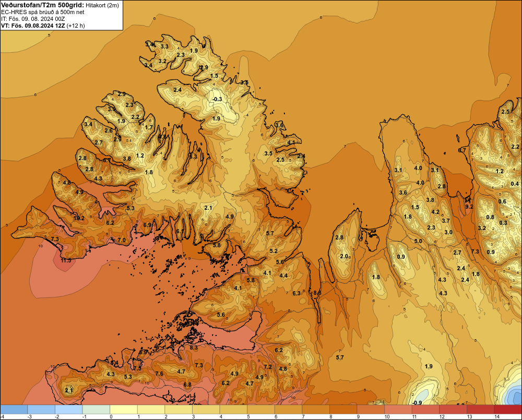
Task: Select the 7.6 temperature label
Action: pos(159,374)
